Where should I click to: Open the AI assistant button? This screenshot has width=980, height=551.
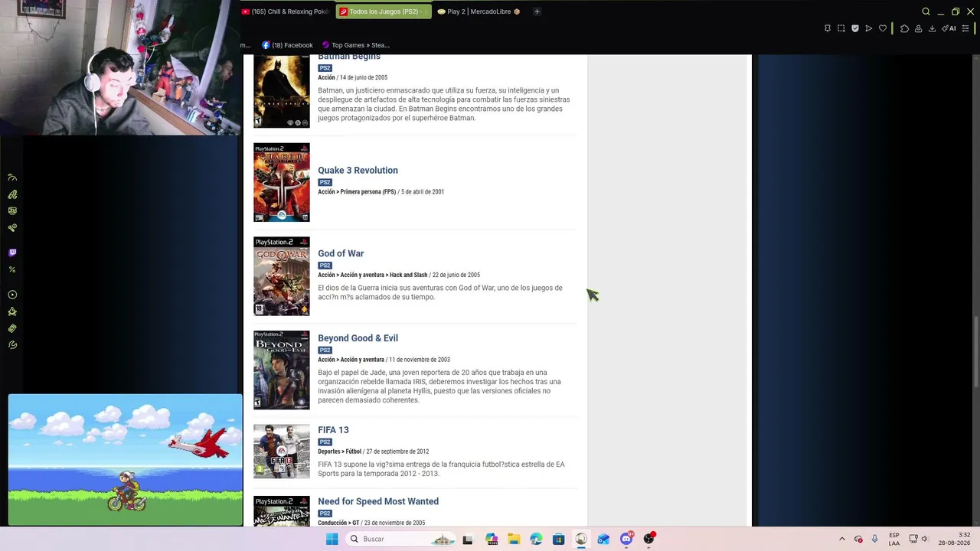click(x=949, y=28)
